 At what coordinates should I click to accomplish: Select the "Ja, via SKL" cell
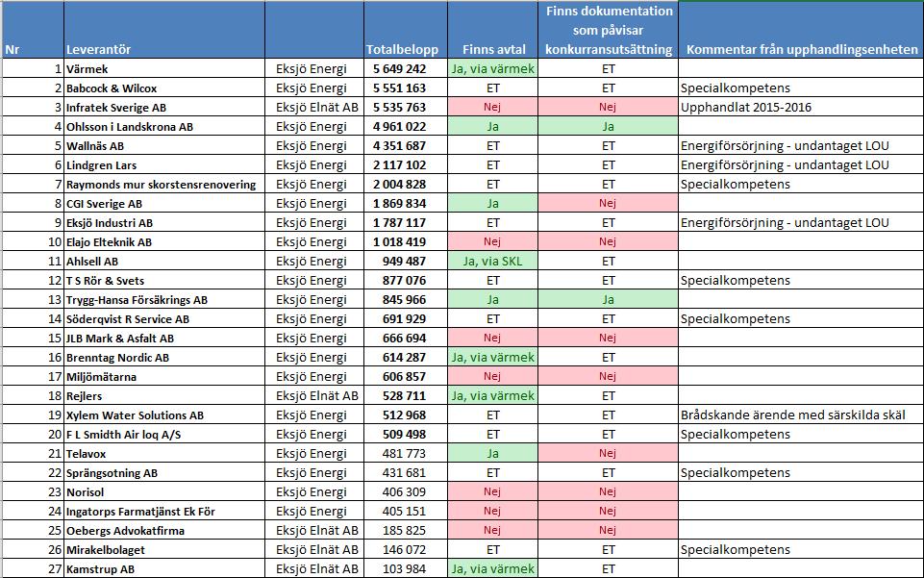(492, 262)
